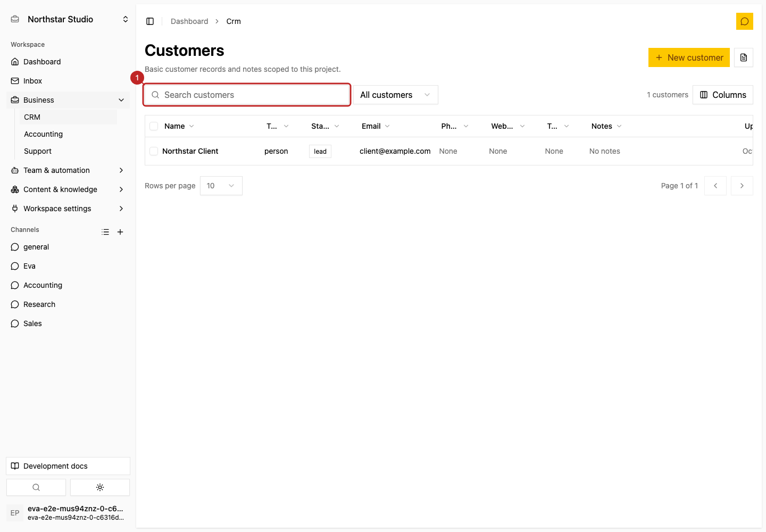Go to Dashboard breadcrumb

tap(189, 21)
